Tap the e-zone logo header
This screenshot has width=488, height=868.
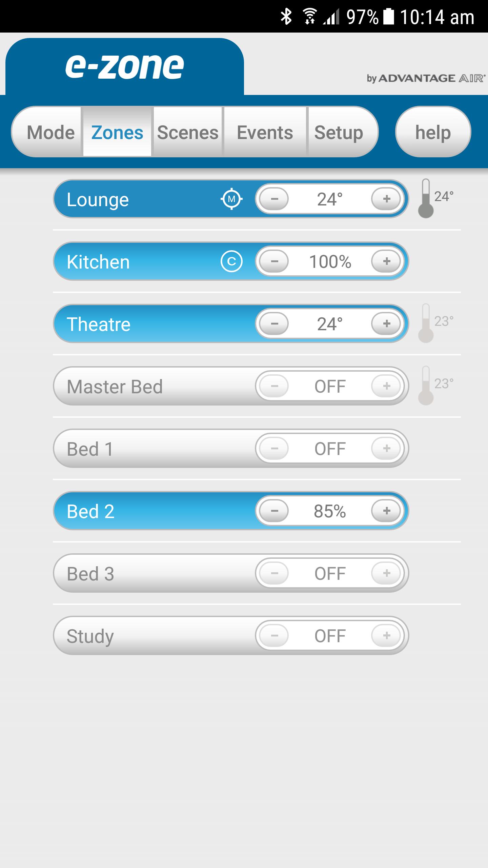(x=125, y=67)
